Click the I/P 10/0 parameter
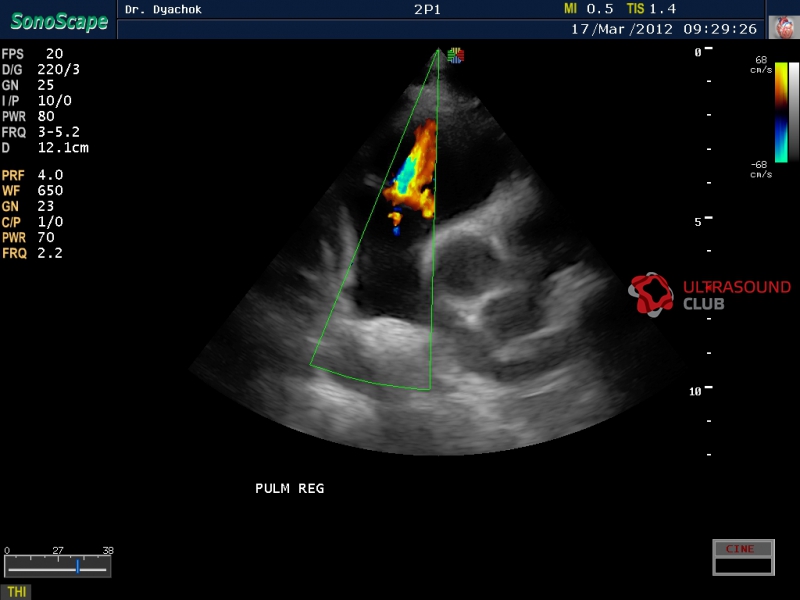Viewport: 800px width, 600px height. pyautogui.click(x=37, y=101)
